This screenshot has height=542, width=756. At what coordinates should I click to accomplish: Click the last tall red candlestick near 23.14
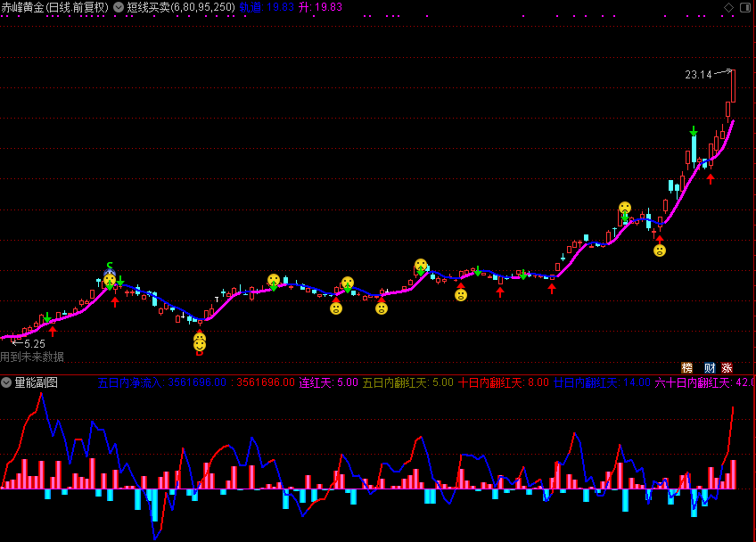(x=733, y=86)
